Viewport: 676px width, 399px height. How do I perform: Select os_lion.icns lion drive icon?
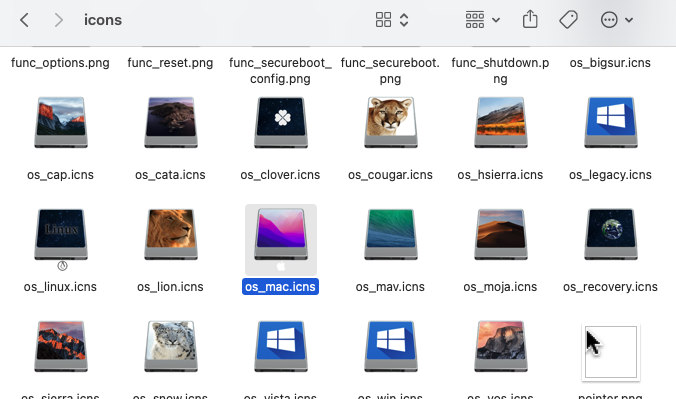click(171, 235)
